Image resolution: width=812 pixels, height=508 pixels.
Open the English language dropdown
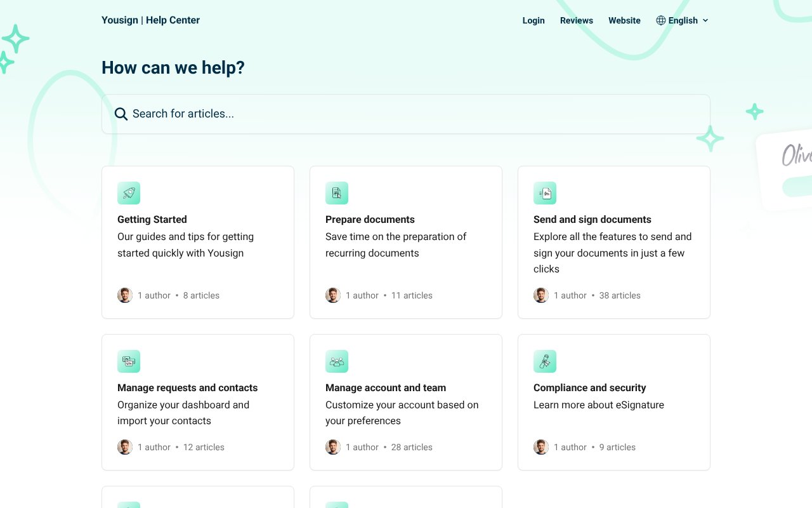coord(683,20)
